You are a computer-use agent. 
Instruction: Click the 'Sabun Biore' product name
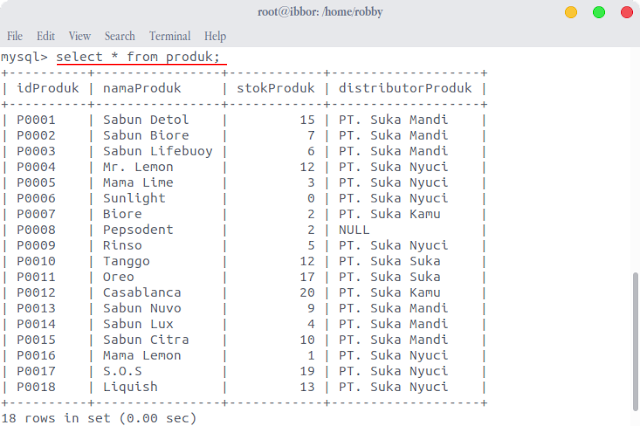click(x=146, y=135)
